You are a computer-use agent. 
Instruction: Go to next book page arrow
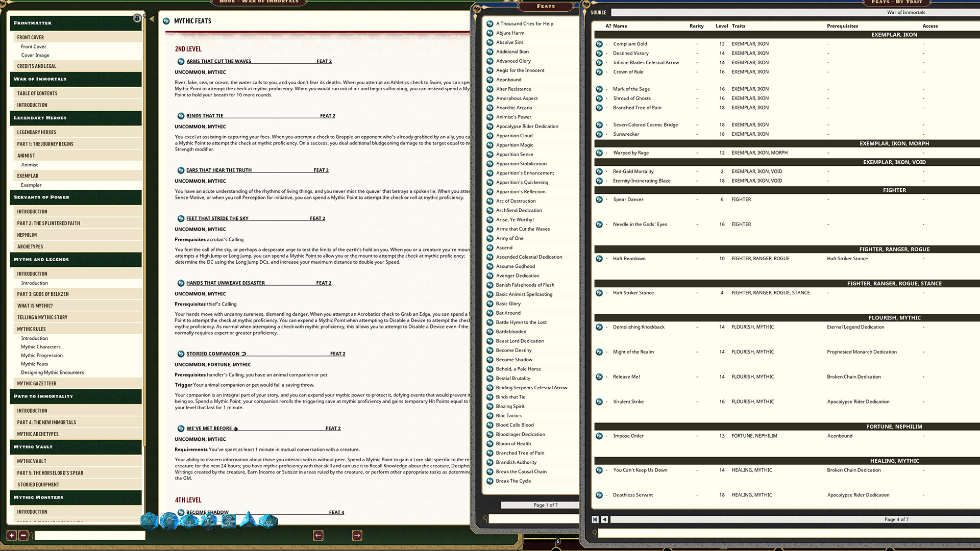coord(357,535)
